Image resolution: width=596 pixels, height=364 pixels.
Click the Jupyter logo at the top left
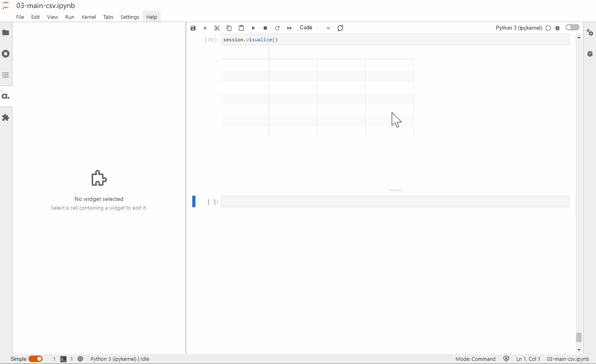click(6, 6)
